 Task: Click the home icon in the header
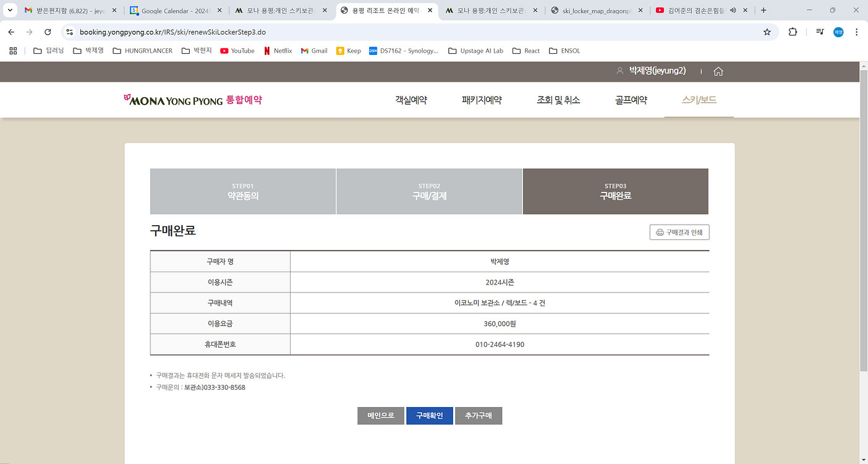pyautogui.click(x=718, y=71)
